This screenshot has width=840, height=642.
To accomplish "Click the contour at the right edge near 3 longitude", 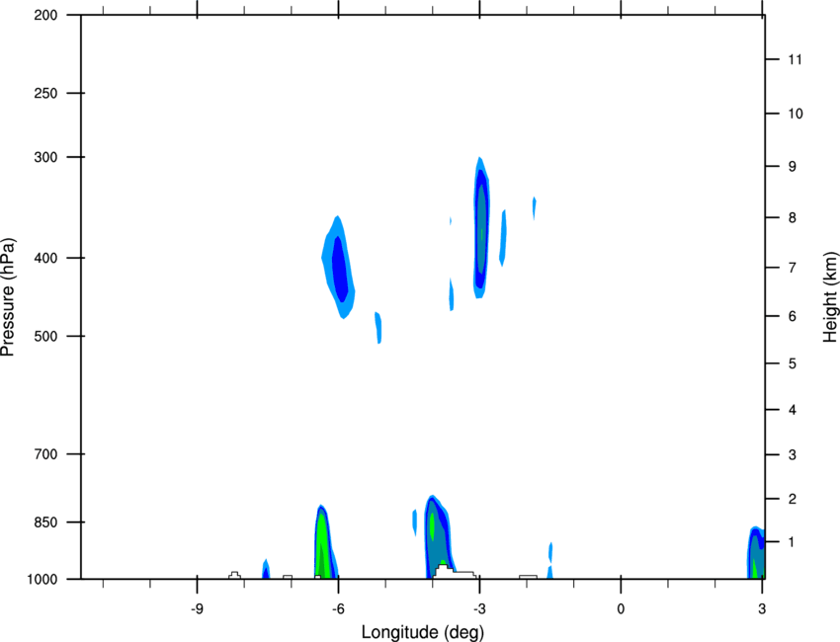I will [x=756, y=553].
